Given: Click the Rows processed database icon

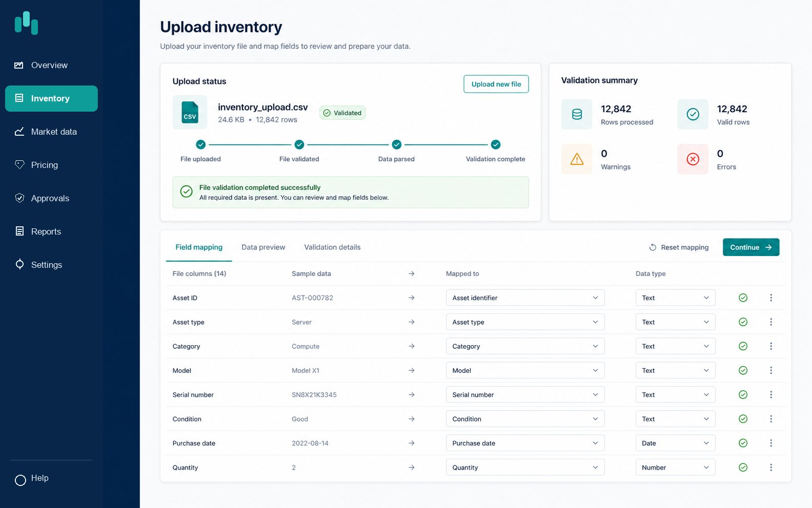Looking at the screenshot, I should click(x=577, y=114).
